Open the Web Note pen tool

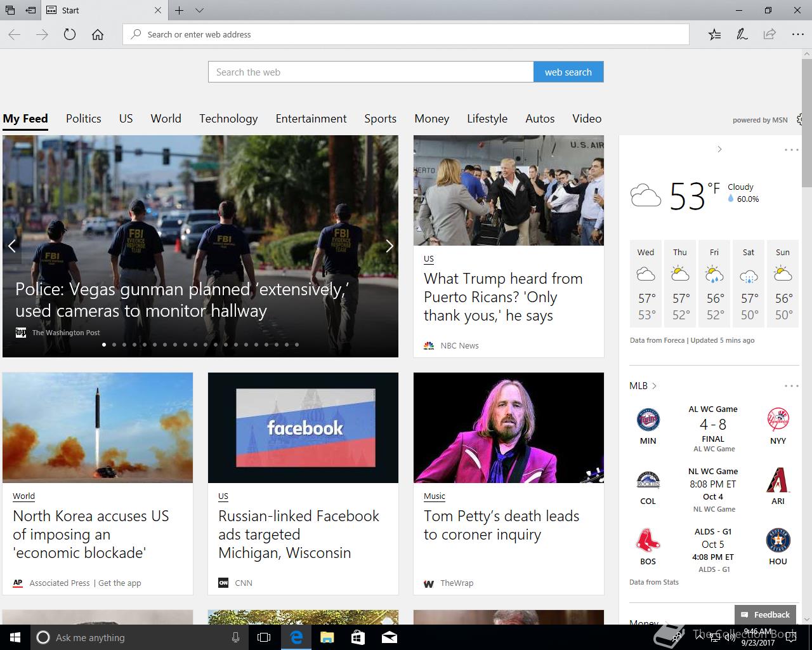point(742,34)
